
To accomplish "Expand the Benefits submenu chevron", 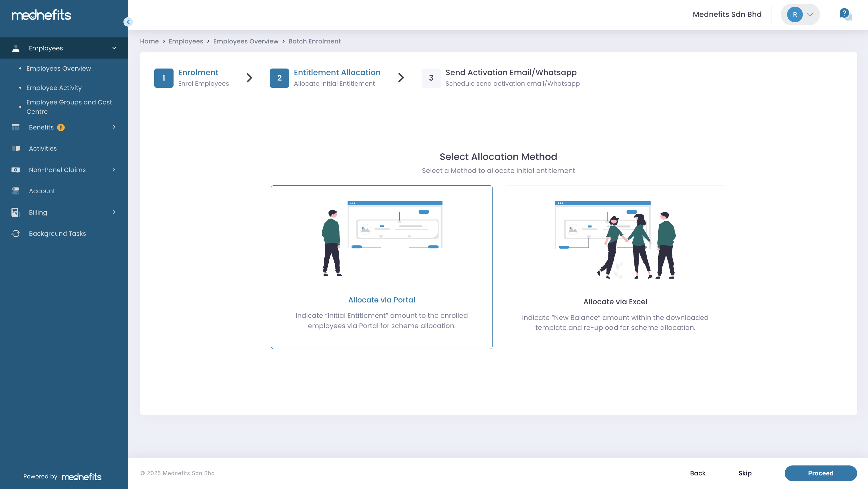I will tap(114, 127).
